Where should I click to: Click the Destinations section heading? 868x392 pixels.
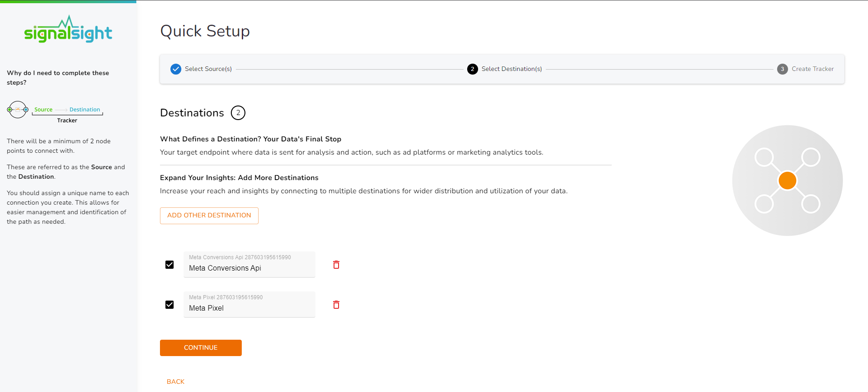click(192, 113)
